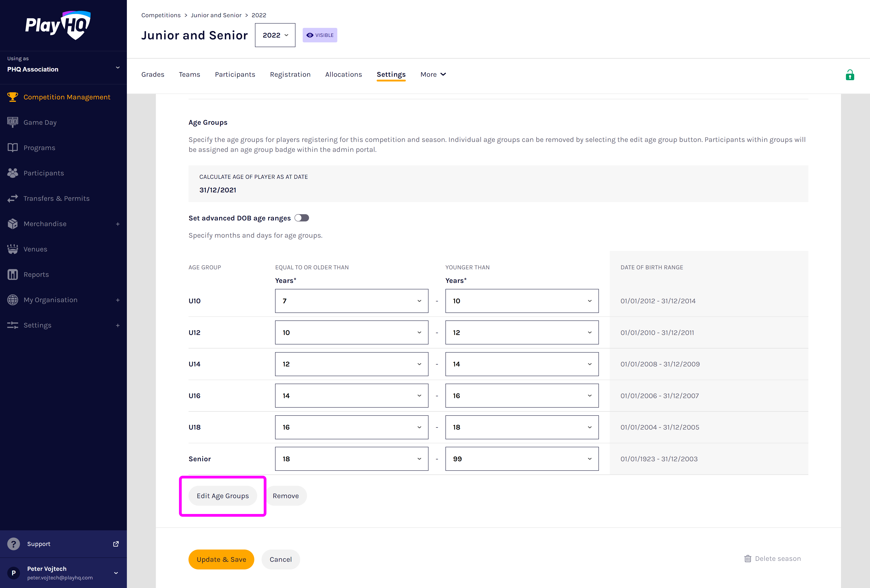Open the Reports chart icon
This screenshot has height=588, width=870.
[x=12, y=275]
